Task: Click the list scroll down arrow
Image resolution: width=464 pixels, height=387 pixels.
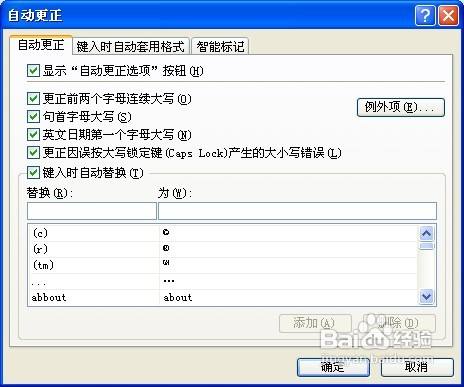Action: pos(427,296)
